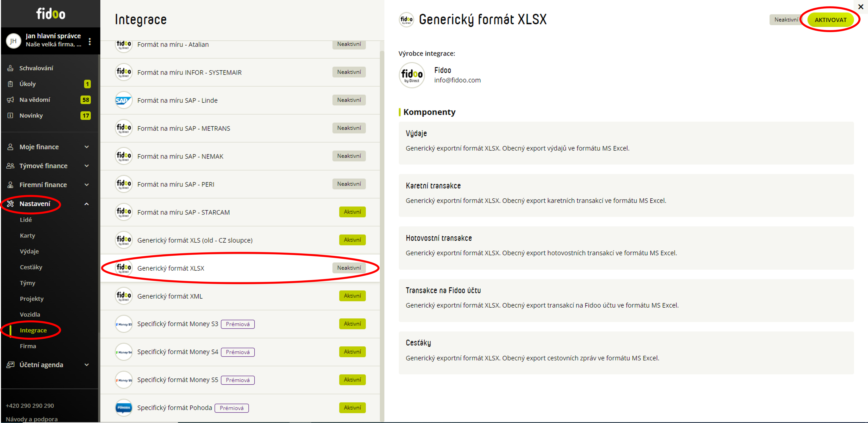Activate integration with AKTIVOVAT button
Image resolution: width=868 pixels, height=423 pixels.
(x=830, y=20)
